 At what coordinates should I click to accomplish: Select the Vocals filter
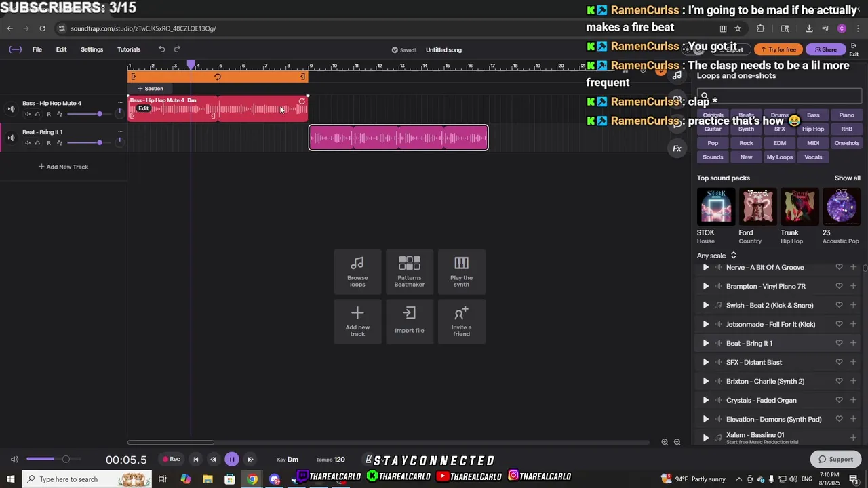click(x=813, y=157)
